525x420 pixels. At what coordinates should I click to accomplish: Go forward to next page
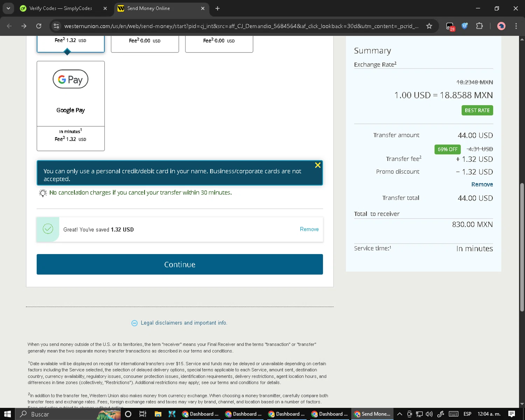click(24, 26)
